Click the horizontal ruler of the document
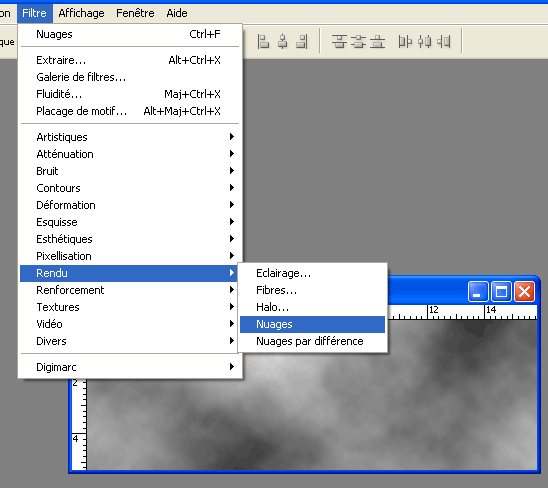Viewport: 548px width, 488px height. [x=462, y=312]
